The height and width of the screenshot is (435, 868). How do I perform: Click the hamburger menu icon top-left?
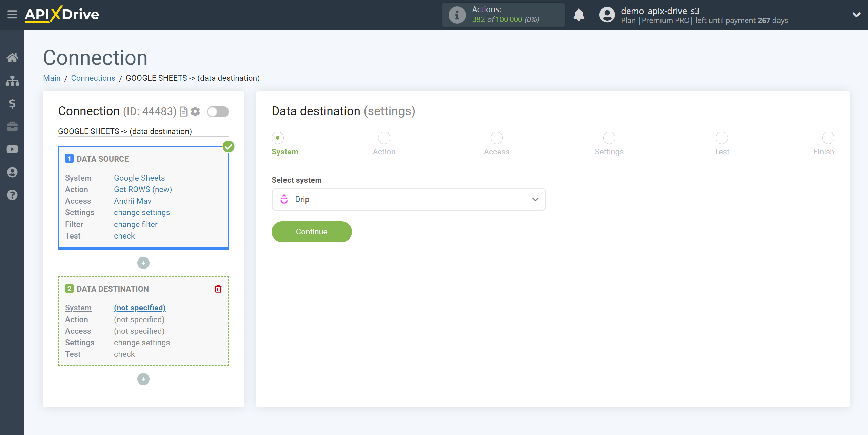[x=12, y=15]
